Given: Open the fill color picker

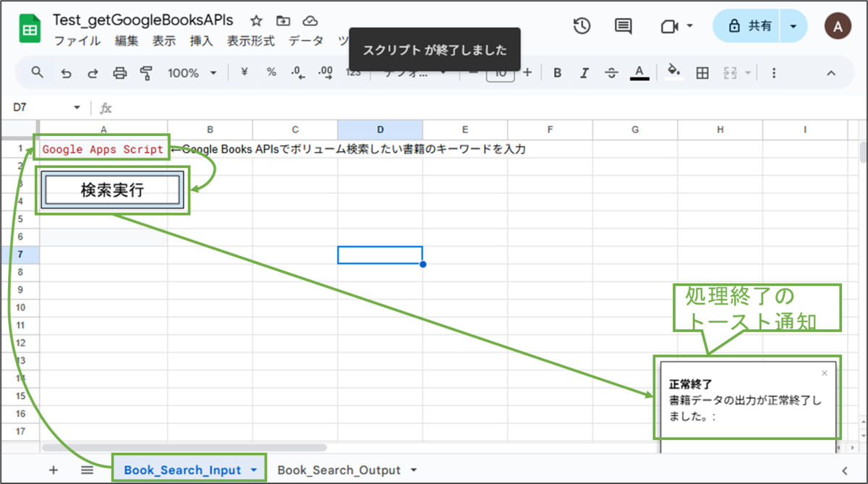Looking at the screenshot, I should pyautogui.click(x=674, y=72).
